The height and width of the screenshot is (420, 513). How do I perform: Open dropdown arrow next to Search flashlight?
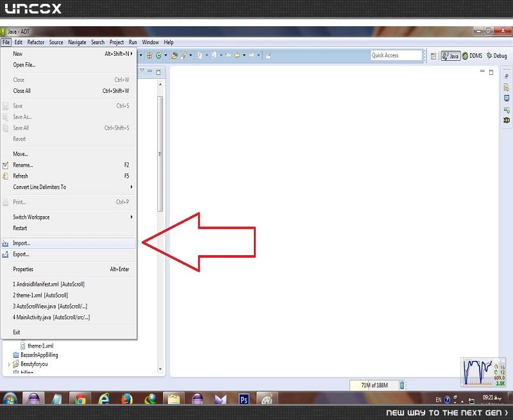pyautogui.click(x=190, y=55)
